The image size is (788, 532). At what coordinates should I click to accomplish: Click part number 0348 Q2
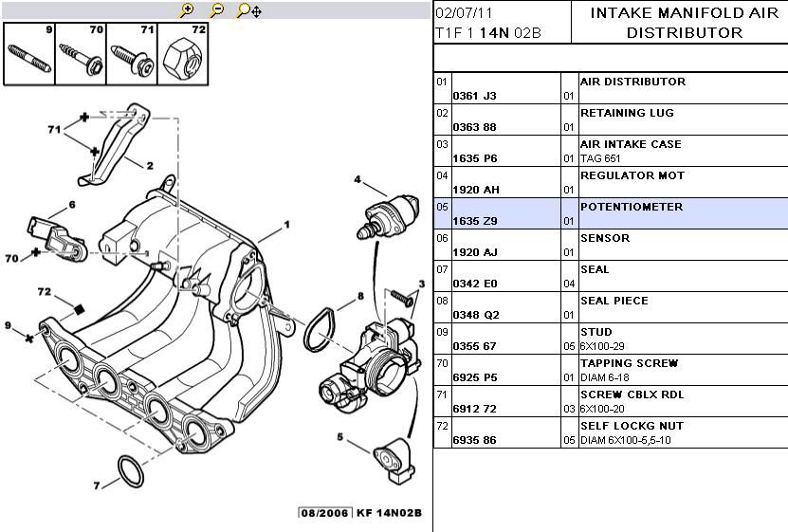[x=476, y=315]
